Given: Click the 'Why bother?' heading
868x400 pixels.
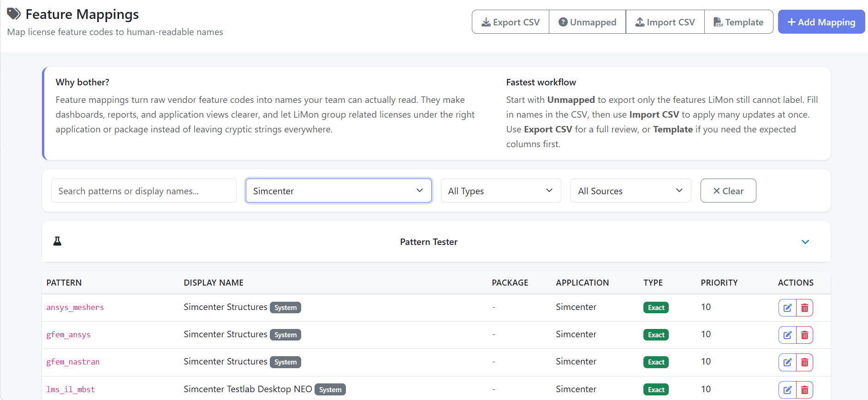Looking at the screenshot, I should (83, 82).
